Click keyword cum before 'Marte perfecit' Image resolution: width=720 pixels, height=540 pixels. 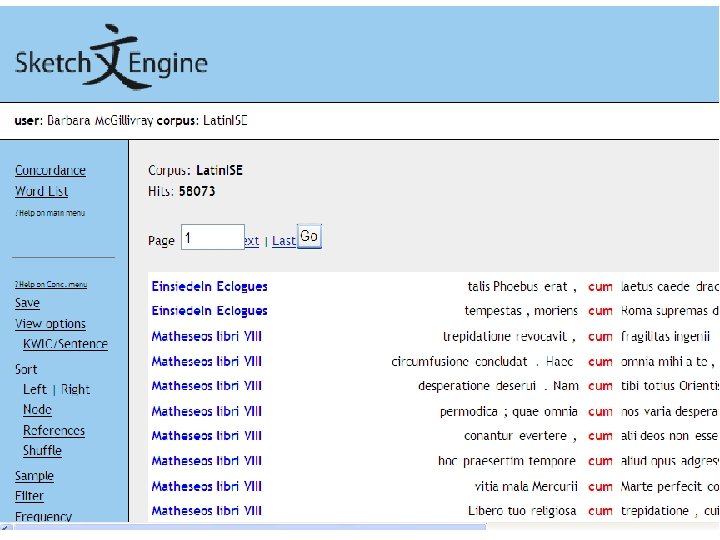coord(600,487)
